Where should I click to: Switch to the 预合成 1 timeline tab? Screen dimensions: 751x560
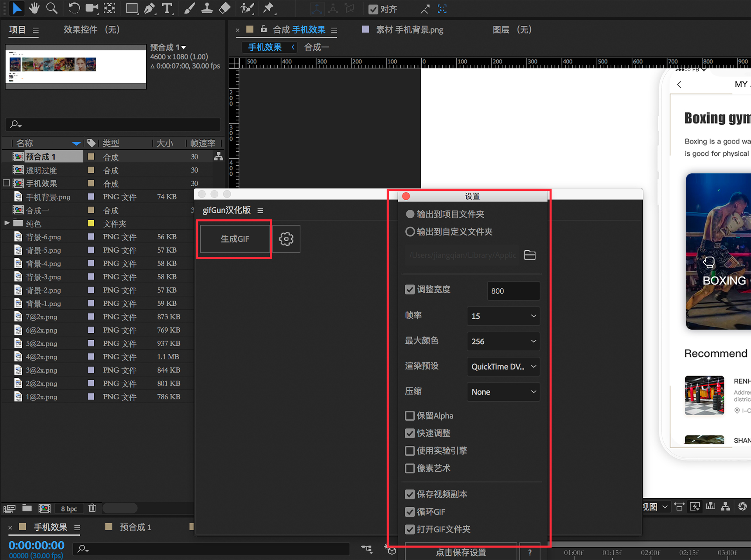click(x=135, y=527)
